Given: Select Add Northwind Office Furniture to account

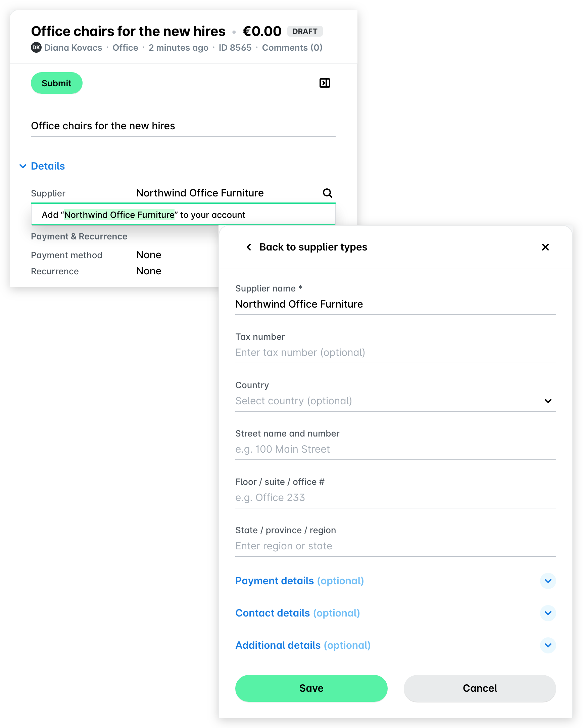Looking at the screenshot, I should tap(183, 215).
